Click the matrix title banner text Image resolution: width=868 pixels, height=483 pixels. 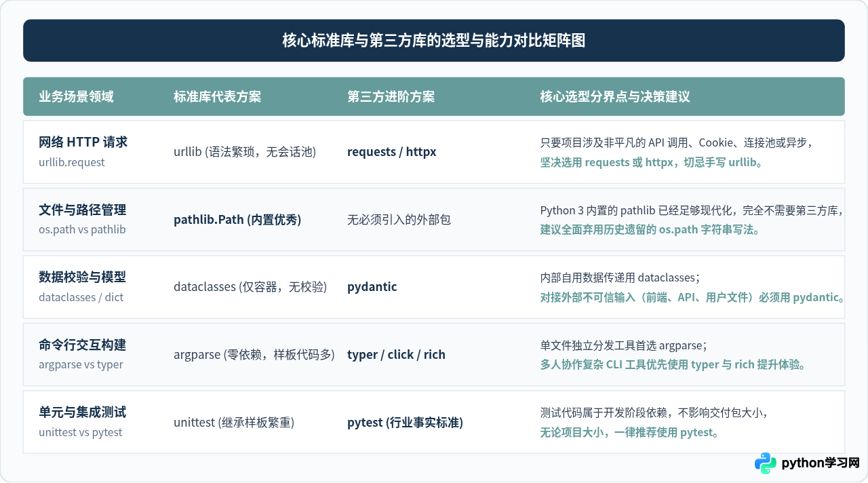pyautogui.click(x=434, y=41)
